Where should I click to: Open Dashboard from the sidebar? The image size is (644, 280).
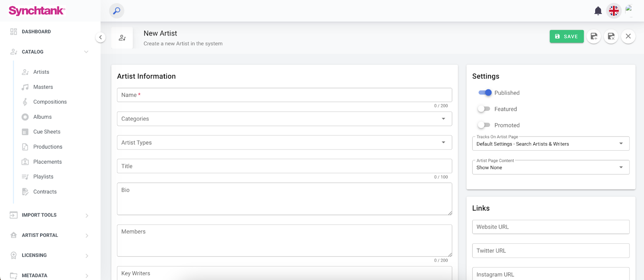tap(36, 32)
